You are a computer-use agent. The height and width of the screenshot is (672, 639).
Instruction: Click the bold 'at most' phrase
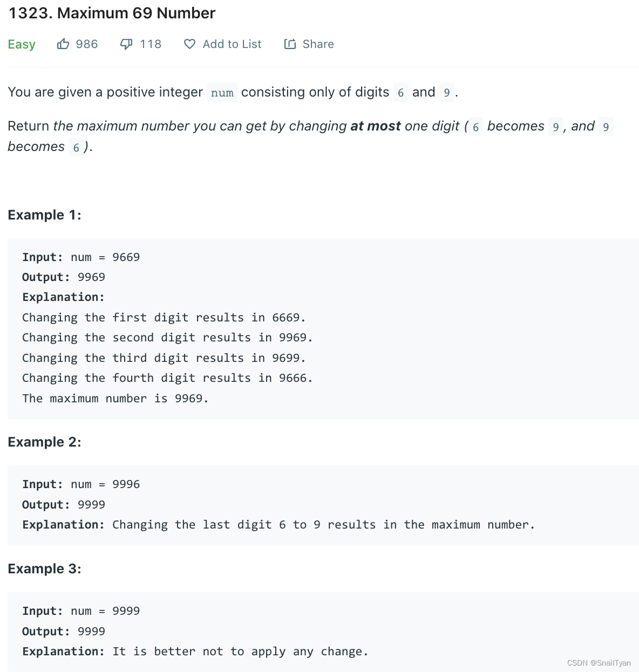click(375, 126)
